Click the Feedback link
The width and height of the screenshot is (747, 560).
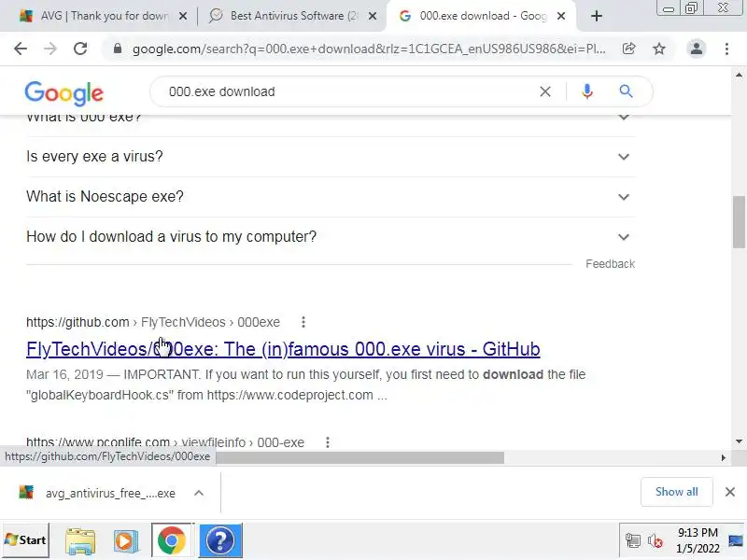pyautogui.click(x=611, y=264)
